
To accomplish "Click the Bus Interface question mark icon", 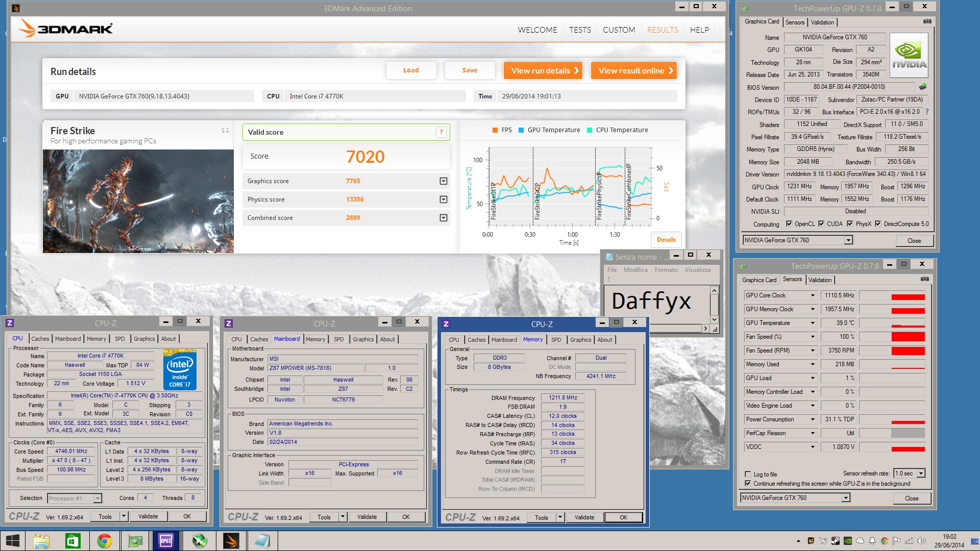I will [x=927, y=112].
